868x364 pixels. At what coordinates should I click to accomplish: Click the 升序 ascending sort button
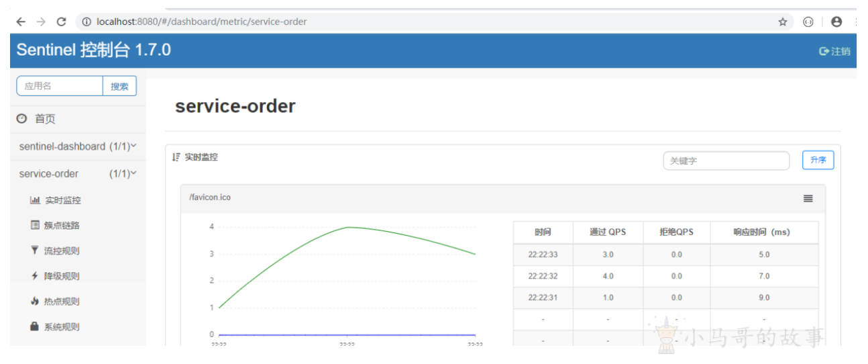click(x=818, y=160)
